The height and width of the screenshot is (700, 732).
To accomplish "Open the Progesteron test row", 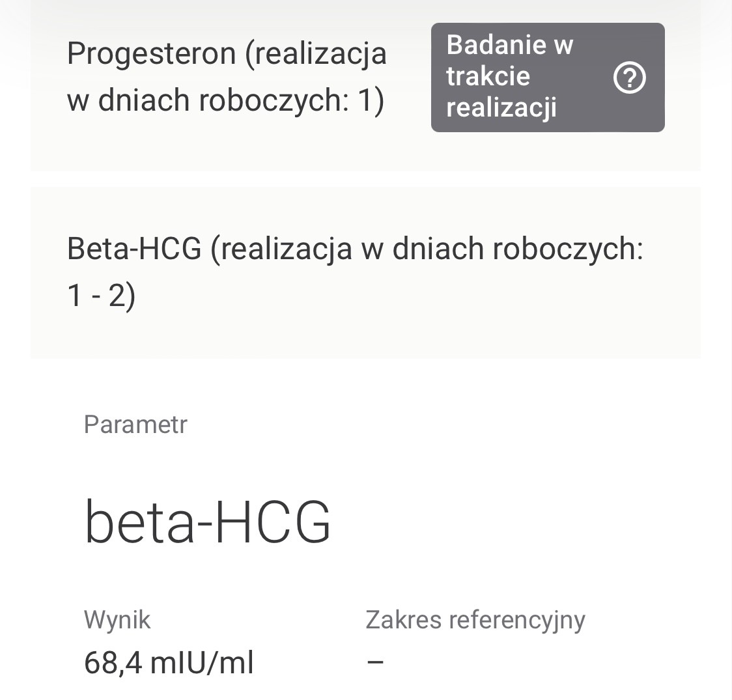I will click(227, 77).
